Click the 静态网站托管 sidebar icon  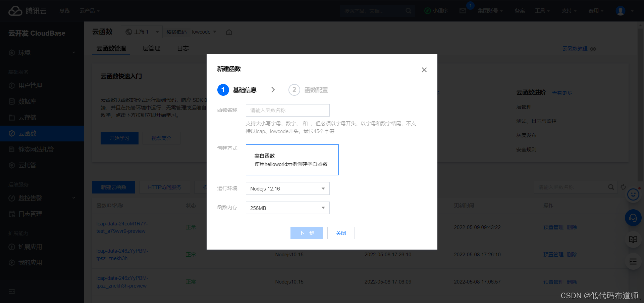(x=12, y=149)
